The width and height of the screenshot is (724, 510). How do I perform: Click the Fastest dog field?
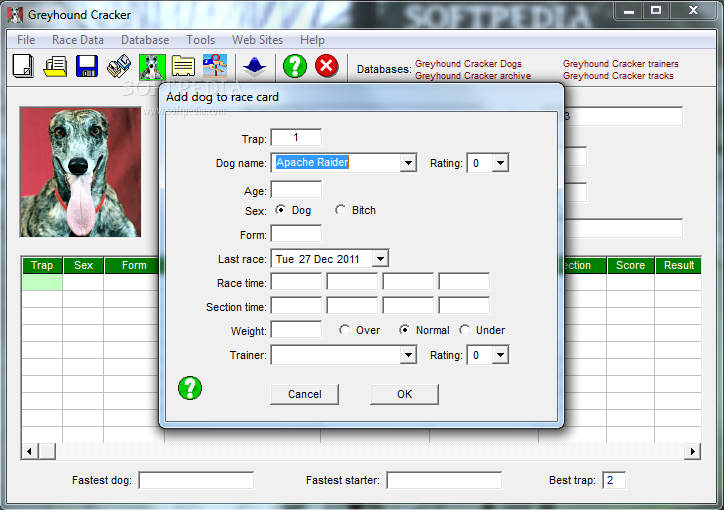196,480
